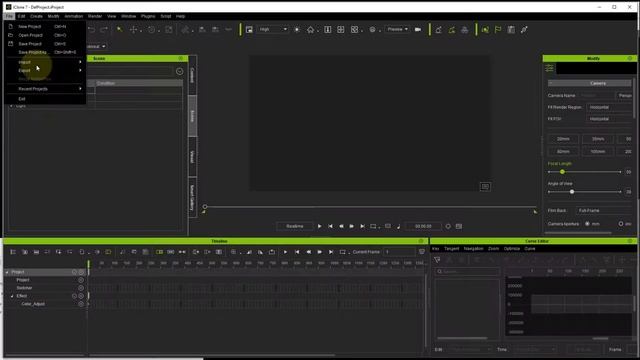Open the render quality High dropdown
The image size is (640, 360).
[x=273, y=29]
